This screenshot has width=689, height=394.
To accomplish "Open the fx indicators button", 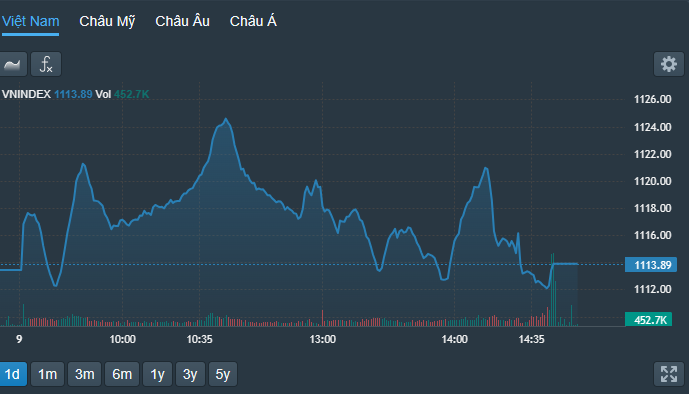I will pos(46,65).
